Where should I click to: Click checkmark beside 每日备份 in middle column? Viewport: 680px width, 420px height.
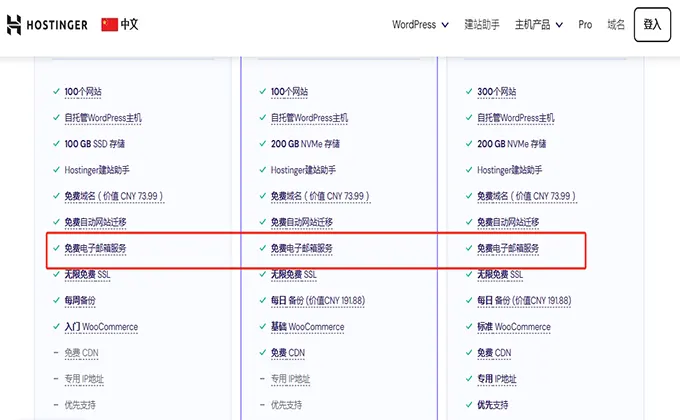tap(263, 301)
